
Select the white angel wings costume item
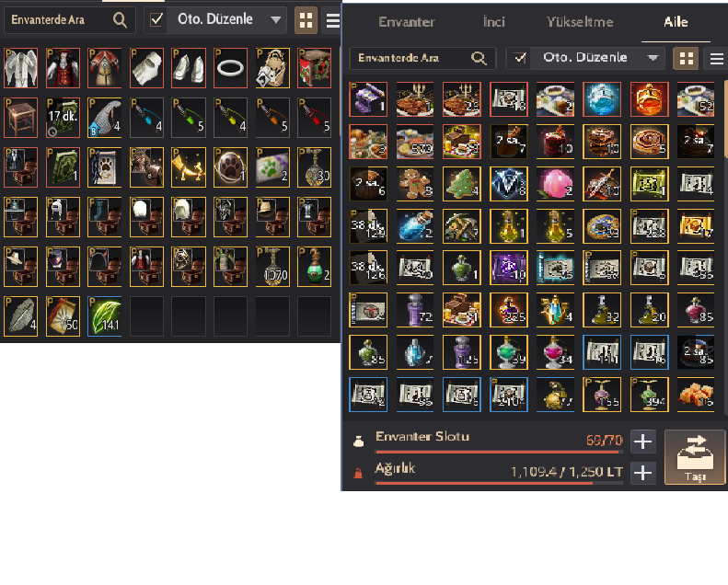click(20, 68)
